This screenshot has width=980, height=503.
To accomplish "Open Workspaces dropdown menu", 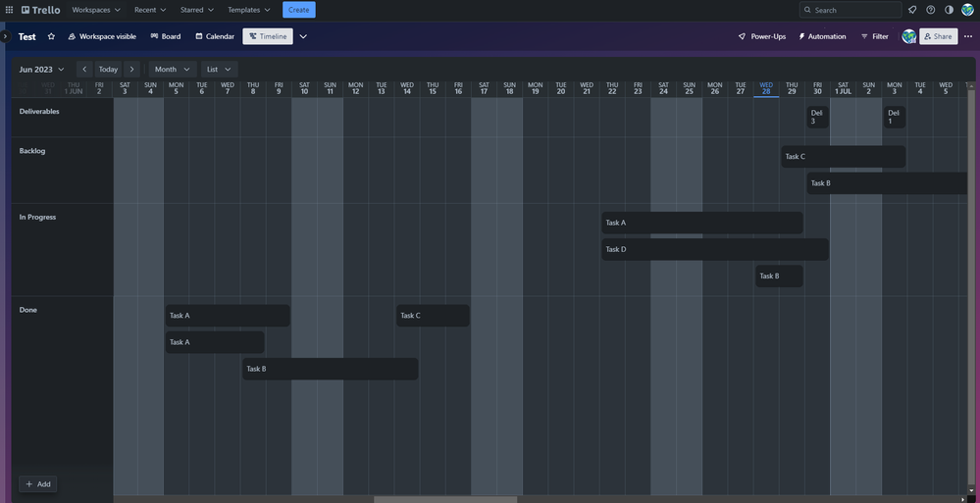I will coord(96,10).
